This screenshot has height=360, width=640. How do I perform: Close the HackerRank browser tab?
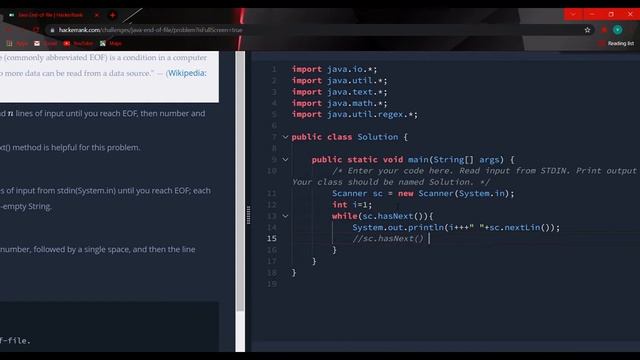pyautogui.click(x=97, y=15)
